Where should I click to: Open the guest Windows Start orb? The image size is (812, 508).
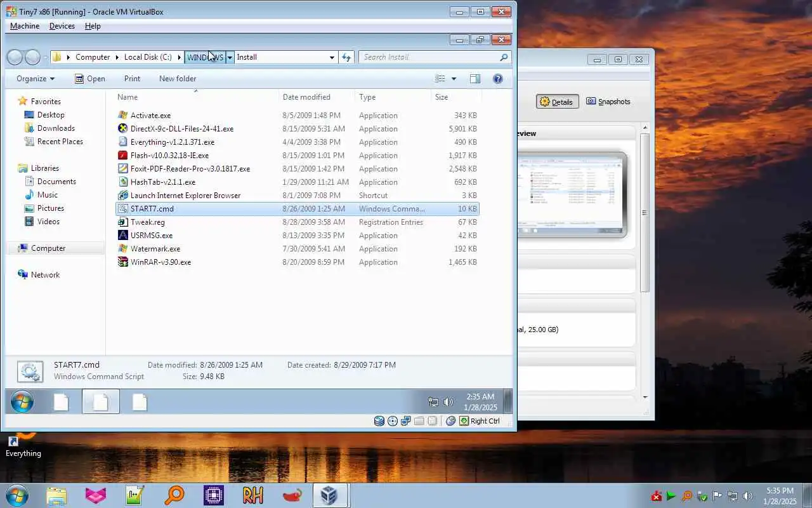(22, 402)
